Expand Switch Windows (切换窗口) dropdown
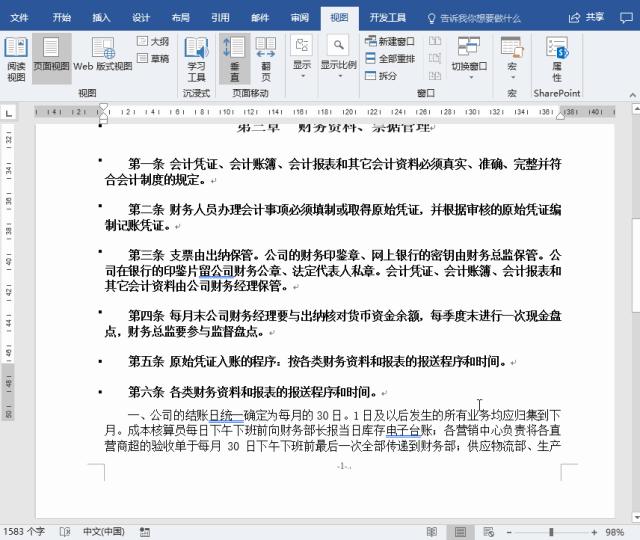 coord(469,59)
